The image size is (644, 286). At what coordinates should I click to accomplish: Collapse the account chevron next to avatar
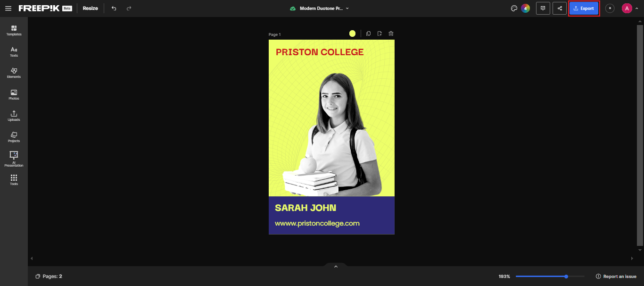(637, 8)
